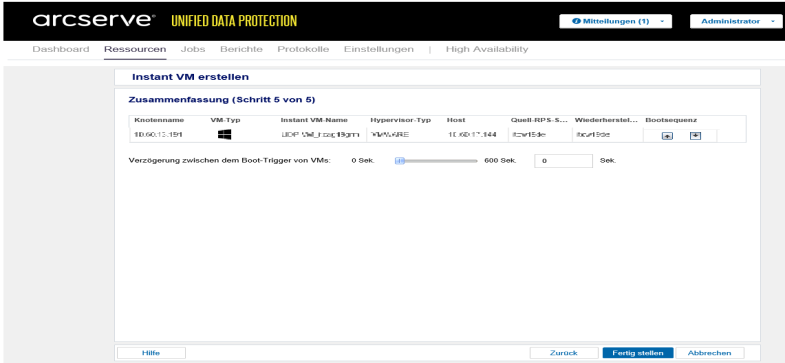Image resolution: width=785 pixels, height=363 pixels.
Task: Open the Mitteilungen (1) dropdown arrow
Action: (662, 22)
